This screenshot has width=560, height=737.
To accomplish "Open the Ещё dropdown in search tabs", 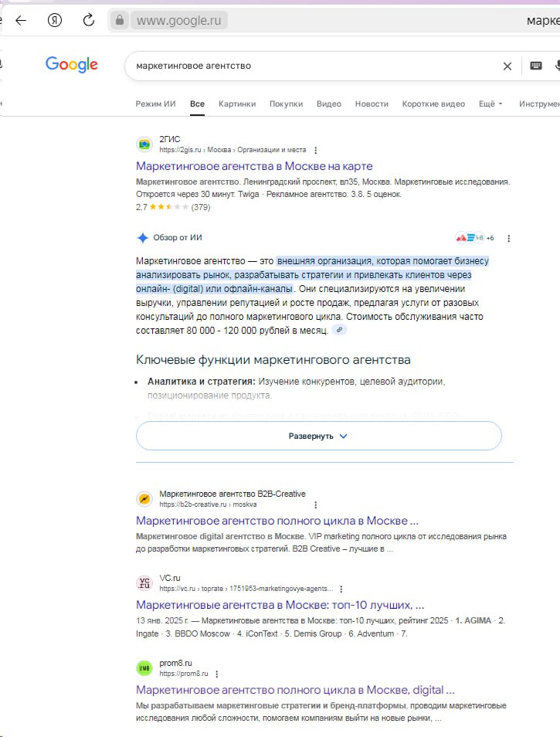I will [x=490, y=104].
